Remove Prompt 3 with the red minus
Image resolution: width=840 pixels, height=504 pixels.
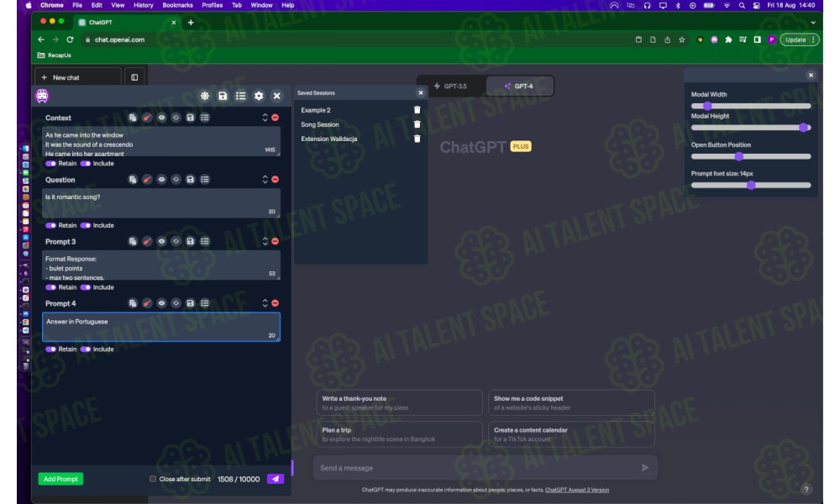276,242
